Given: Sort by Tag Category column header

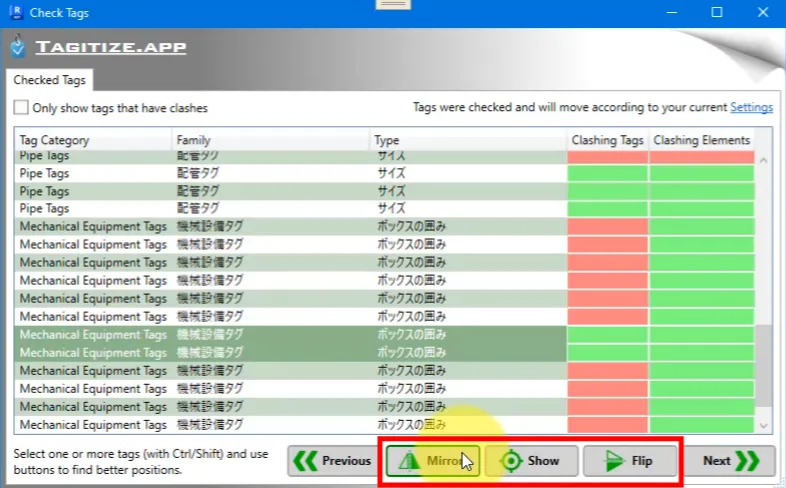Looking at the screenshot, I should (x=92, y=140).
